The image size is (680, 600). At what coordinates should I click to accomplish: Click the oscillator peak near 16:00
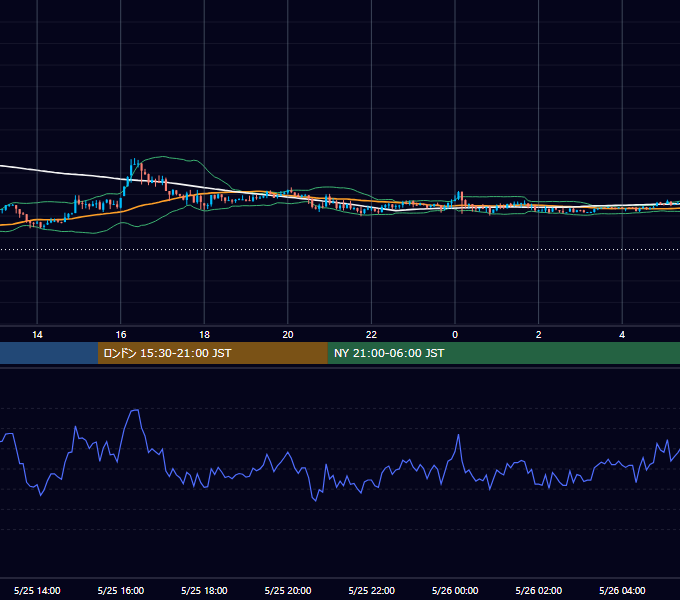pyautogui.click(x=135, y=410)
